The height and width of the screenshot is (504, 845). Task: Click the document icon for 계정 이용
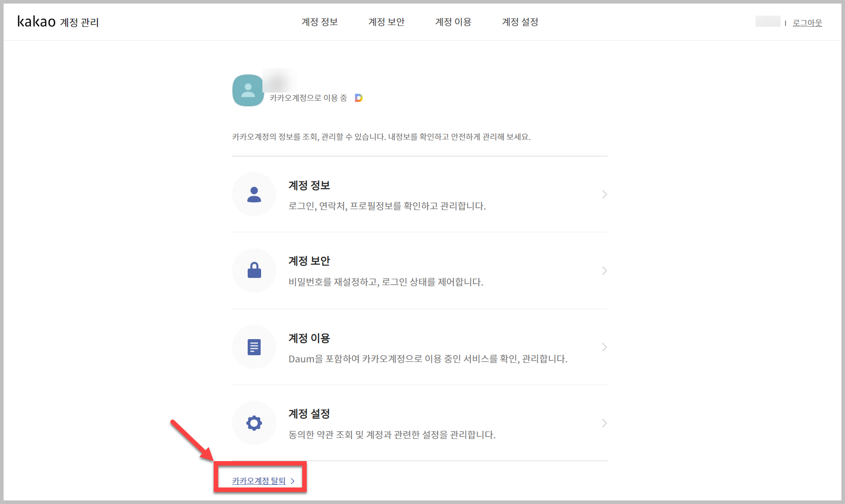(x=254, y=347)
